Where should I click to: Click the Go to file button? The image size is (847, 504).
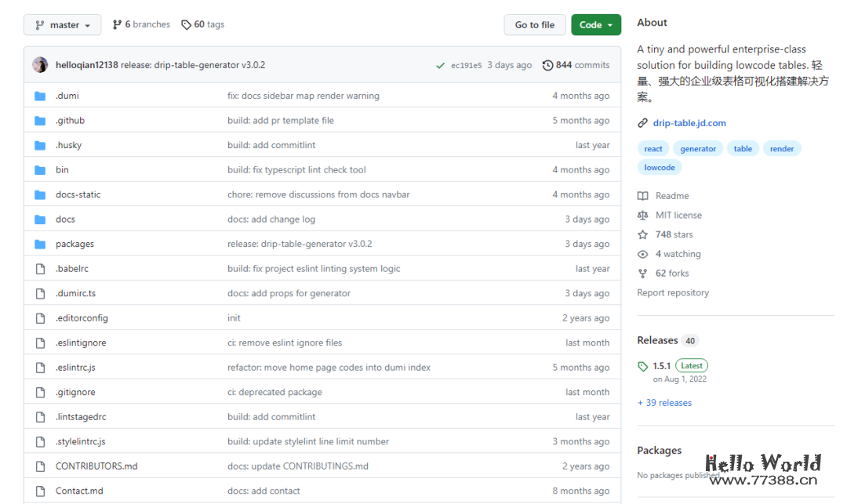[534, 25]
